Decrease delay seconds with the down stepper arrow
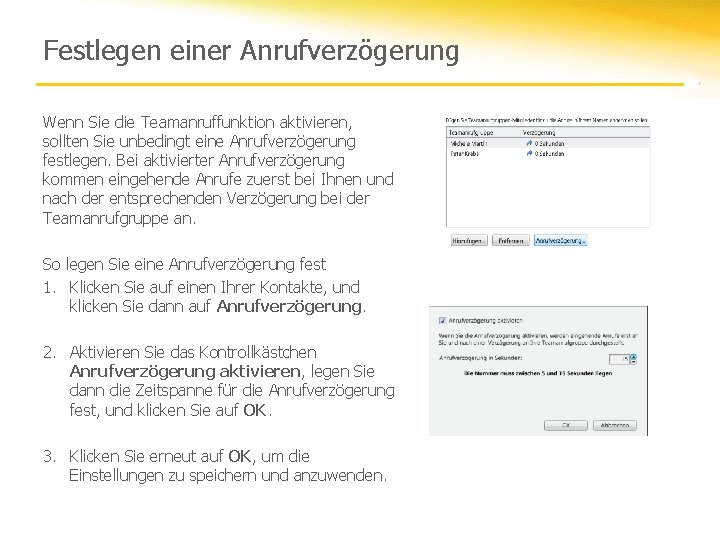 (634, 362)
